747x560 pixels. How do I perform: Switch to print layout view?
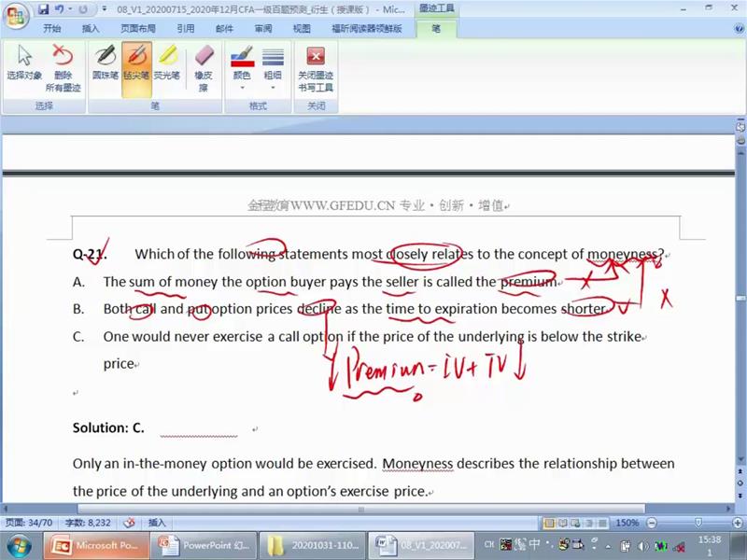click(x=549, y=524)
